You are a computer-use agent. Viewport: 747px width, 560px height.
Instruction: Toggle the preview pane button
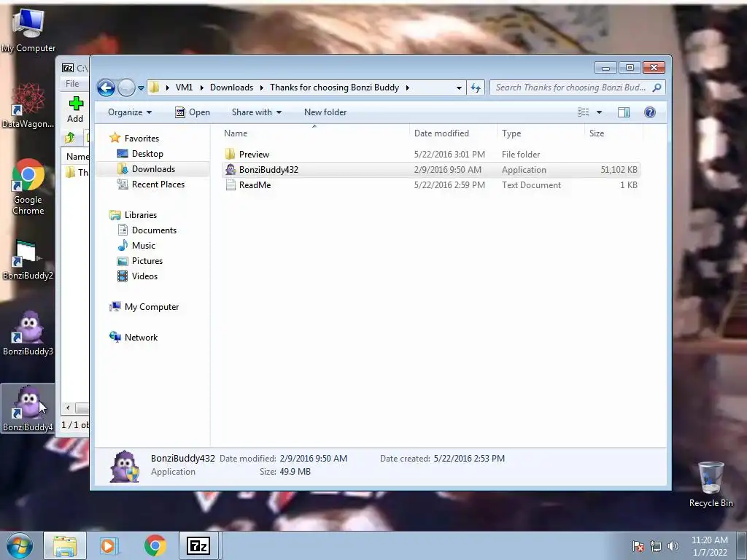point(624,112)
